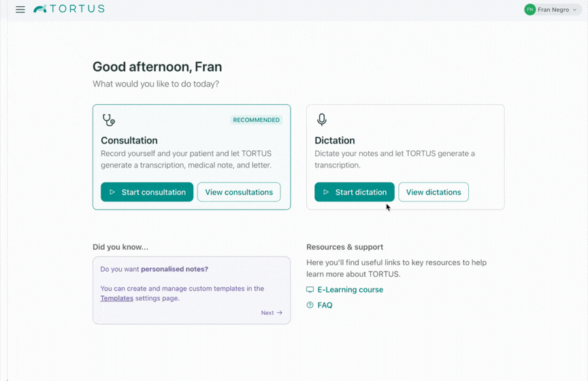
Task: Click the FAQ question mark icon
Action: click(x=310, y=305)
